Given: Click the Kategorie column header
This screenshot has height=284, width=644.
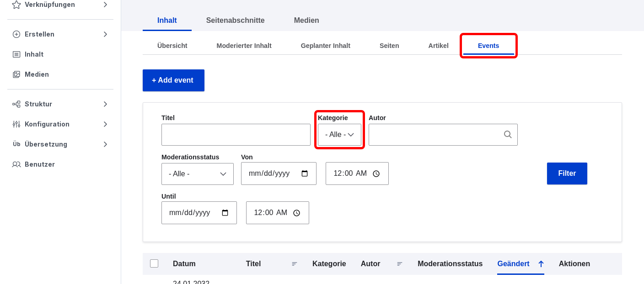Looking at the screenshot, I should 329,264.
